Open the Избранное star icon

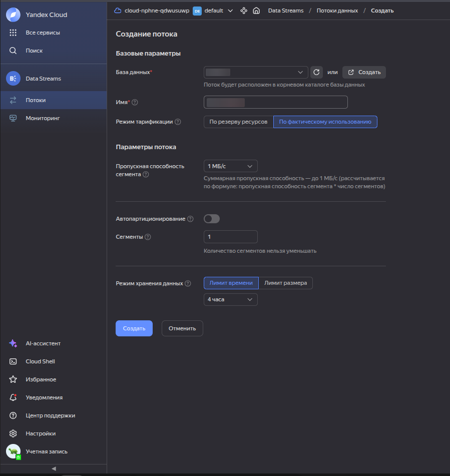click(13, 379)
